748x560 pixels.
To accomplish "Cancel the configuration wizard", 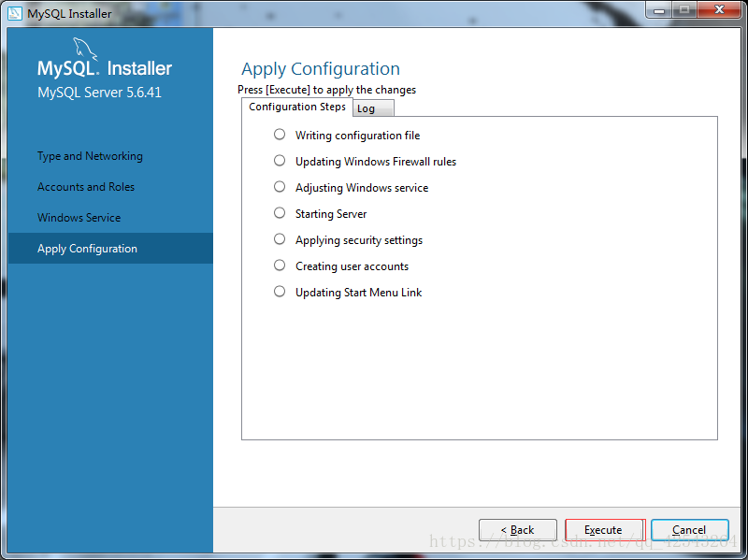I will 689,530.
